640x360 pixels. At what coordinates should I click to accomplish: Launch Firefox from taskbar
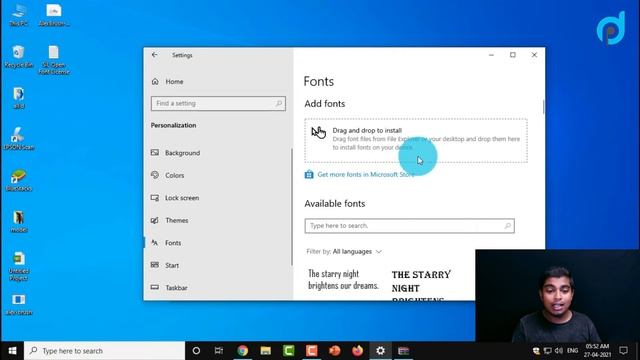[358, 351]
